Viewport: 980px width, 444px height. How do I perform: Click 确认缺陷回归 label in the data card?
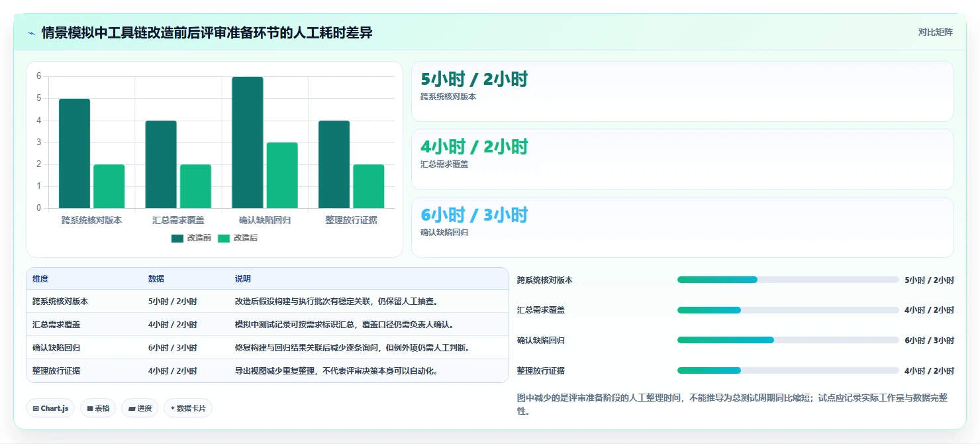tap(444, 233)
